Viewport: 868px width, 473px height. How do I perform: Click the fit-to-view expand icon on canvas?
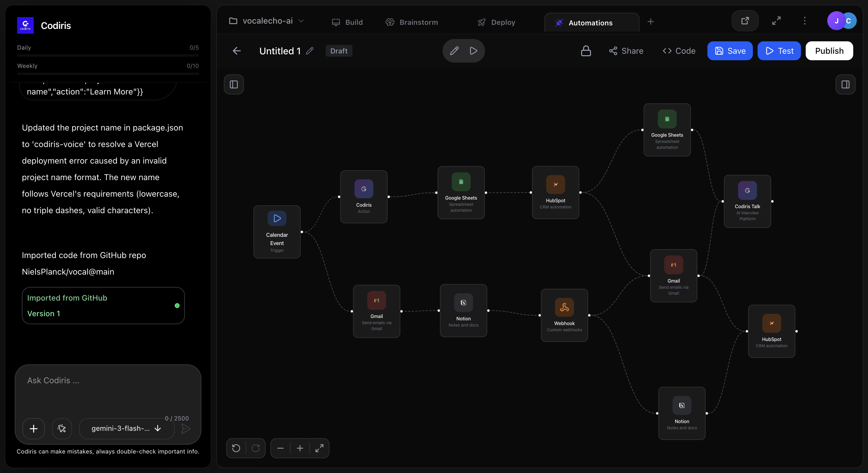pos(319,448)
